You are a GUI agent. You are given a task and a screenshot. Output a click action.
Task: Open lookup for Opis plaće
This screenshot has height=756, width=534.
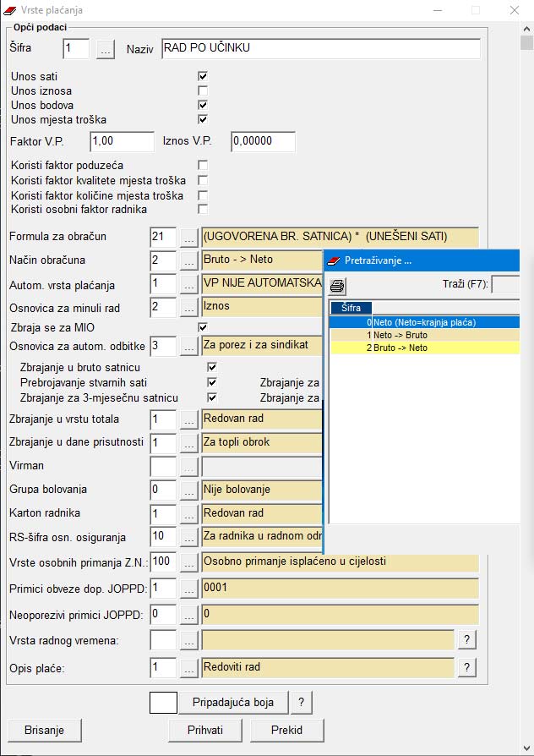tap(189, 669)
